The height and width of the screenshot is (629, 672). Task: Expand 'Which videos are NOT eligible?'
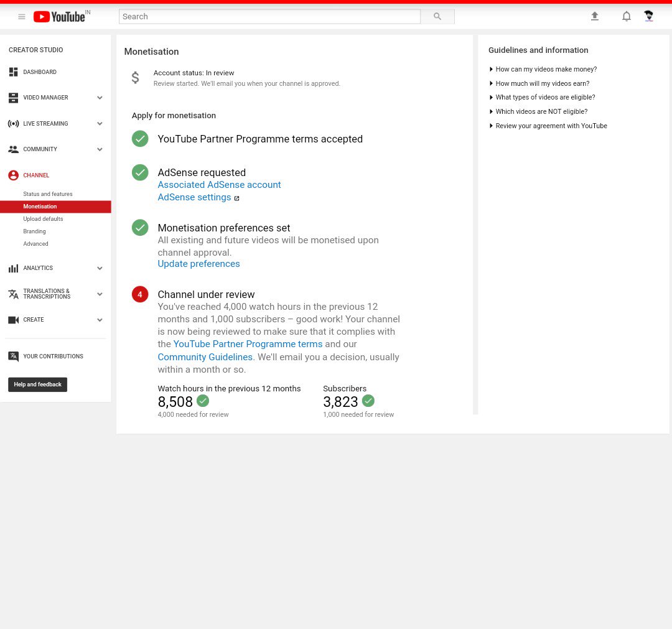tap(538, 111)
